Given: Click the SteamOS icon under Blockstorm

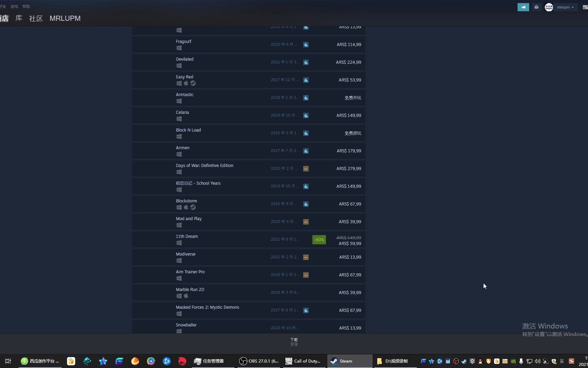Looking at the screenshot, I should coord(193,207).
